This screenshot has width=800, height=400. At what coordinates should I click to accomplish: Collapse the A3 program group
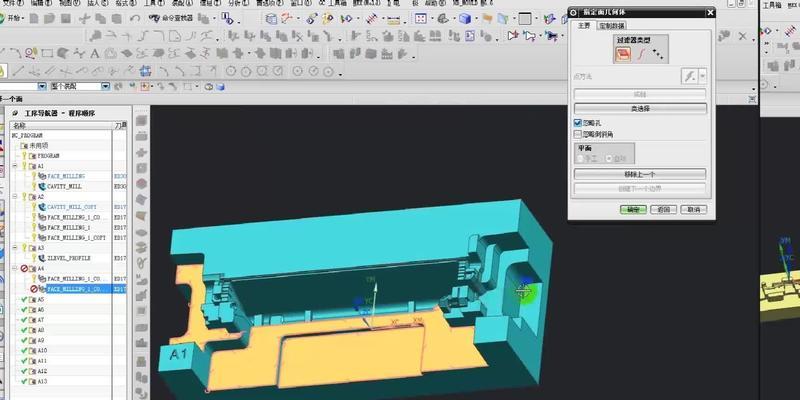(15, 248)
